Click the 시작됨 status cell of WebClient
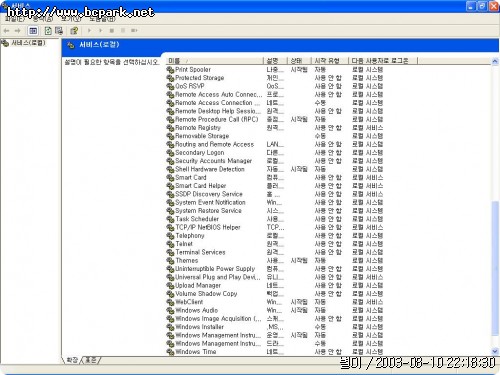Screen dimensions: 500x375 pos(299,302)
